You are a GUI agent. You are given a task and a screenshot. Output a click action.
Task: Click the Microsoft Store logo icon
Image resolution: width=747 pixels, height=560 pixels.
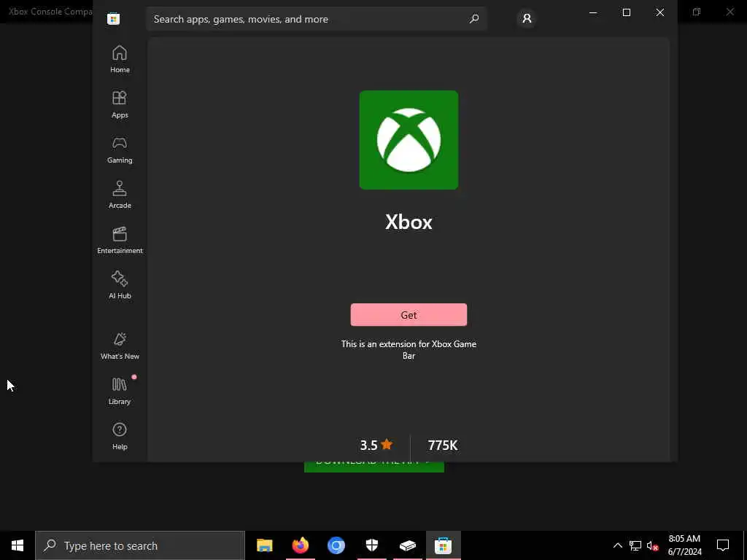pos(113,19)
